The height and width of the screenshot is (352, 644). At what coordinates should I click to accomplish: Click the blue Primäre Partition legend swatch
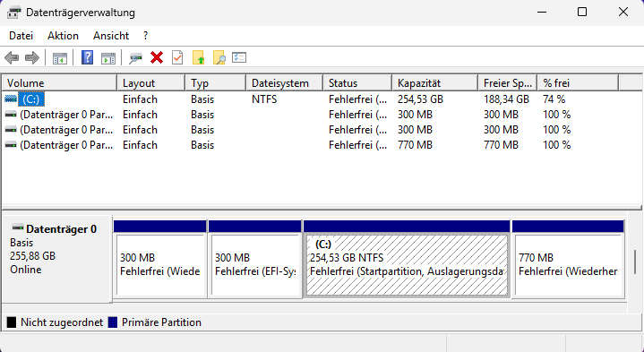point(113,322)
